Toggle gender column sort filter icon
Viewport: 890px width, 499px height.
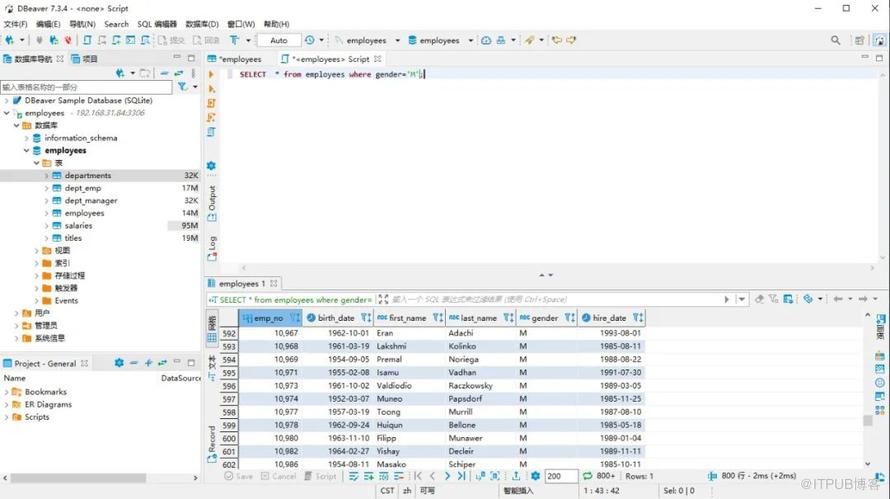(570, 318)
